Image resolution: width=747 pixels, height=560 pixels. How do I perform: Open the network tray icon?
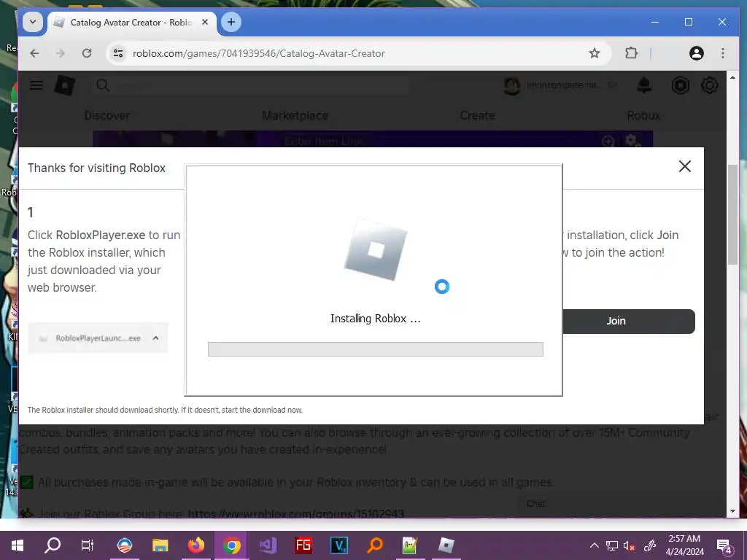pos(612,545)
